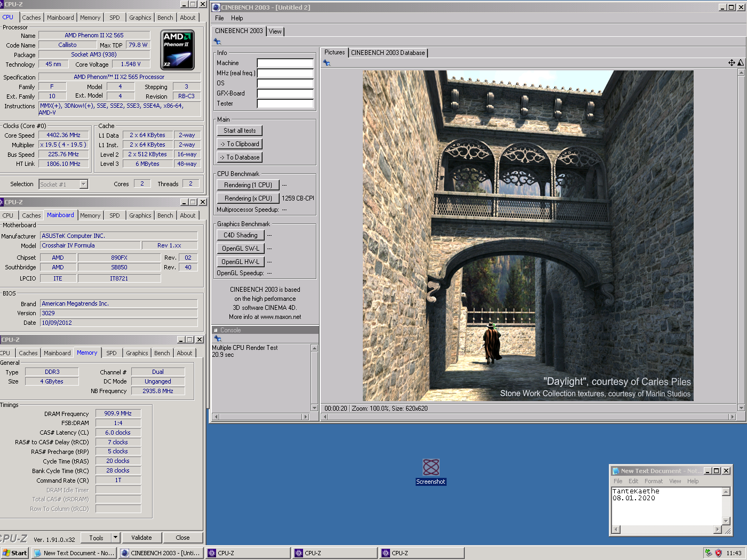Image resolution: width=747 pixels, height=560 pixels.
Task: Open the CINEBENCH 2003 Database tab
Action: pyautogui.click(x=388, y=53)
